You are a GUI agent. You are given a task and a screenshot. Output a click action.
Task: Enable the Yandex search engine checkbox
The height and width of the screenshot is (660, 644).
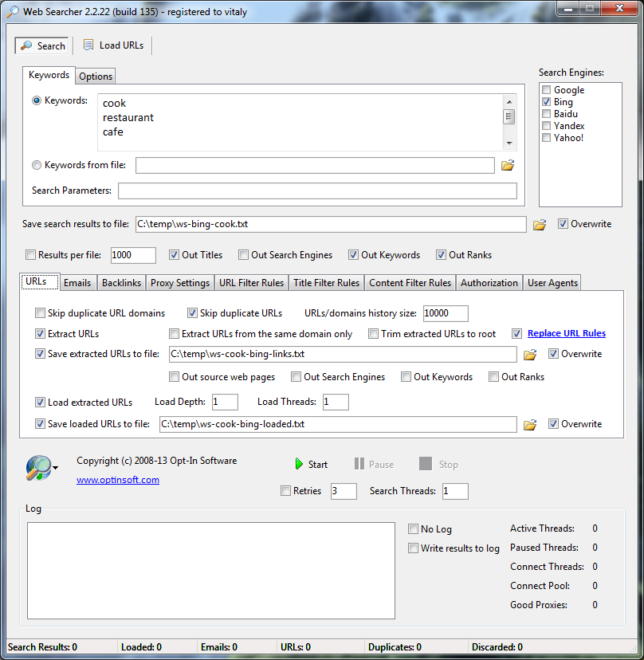(x=546, y=125)
